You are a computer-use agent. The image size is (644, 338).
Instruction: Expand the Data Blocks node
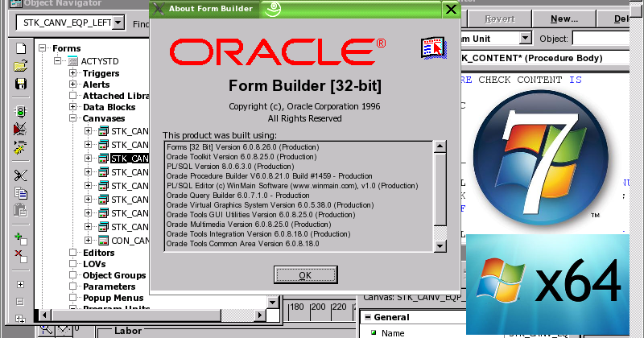[x=72, y=107]
